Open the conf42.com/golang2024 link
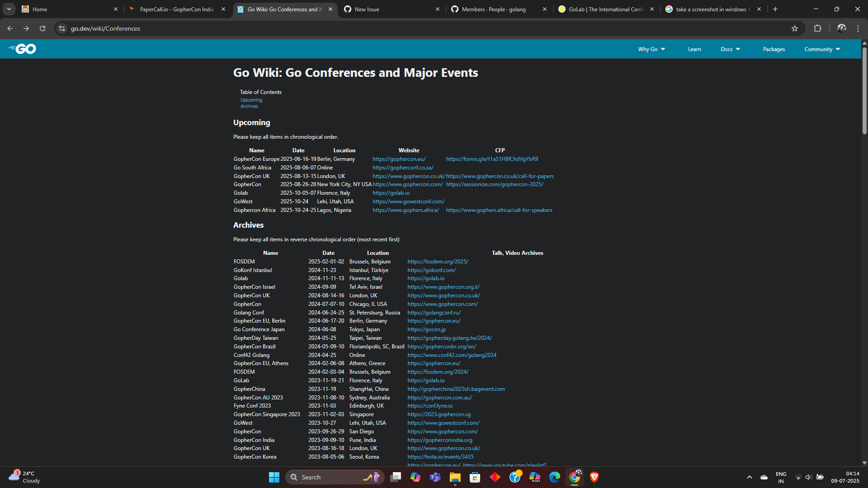 (452, 355)
